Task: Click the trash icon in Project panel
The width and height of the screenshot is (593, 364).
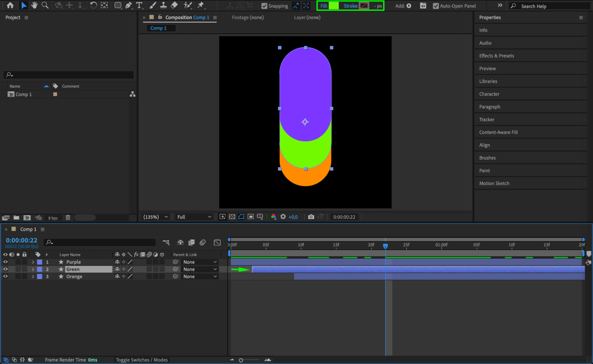Action: click(x=68, y=218)
